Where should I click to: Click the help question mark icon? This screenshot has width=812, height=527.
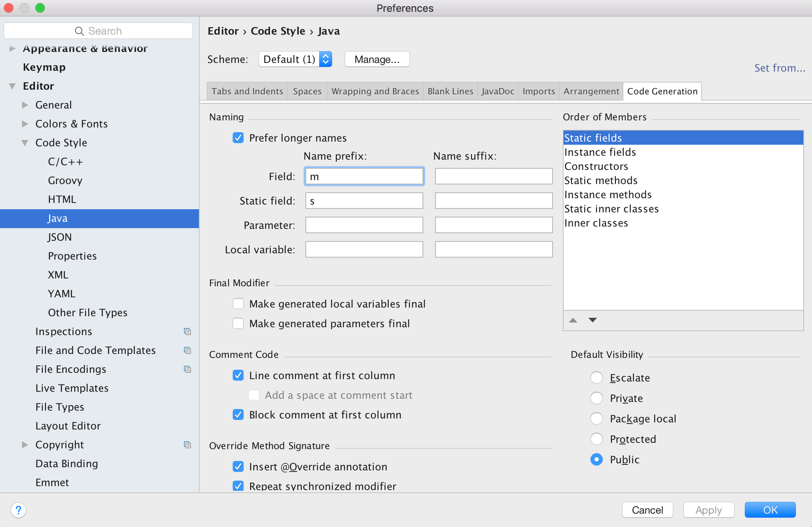[18, 510]
